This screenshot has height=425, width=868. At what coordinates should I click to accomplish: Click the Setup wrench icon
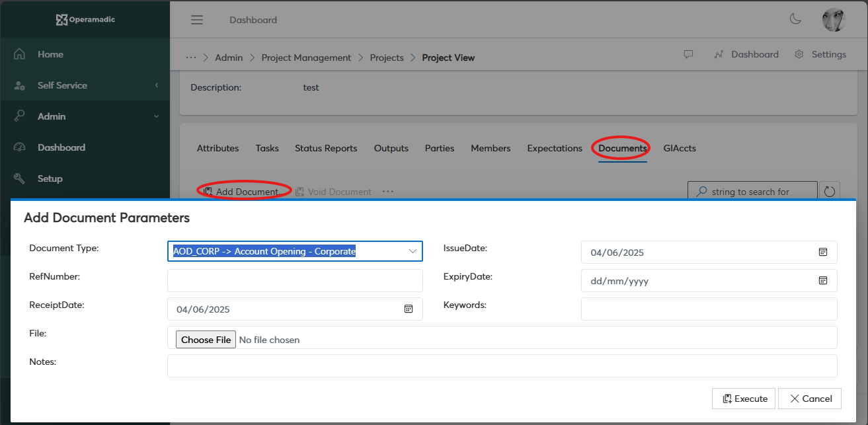coord(20,178)
